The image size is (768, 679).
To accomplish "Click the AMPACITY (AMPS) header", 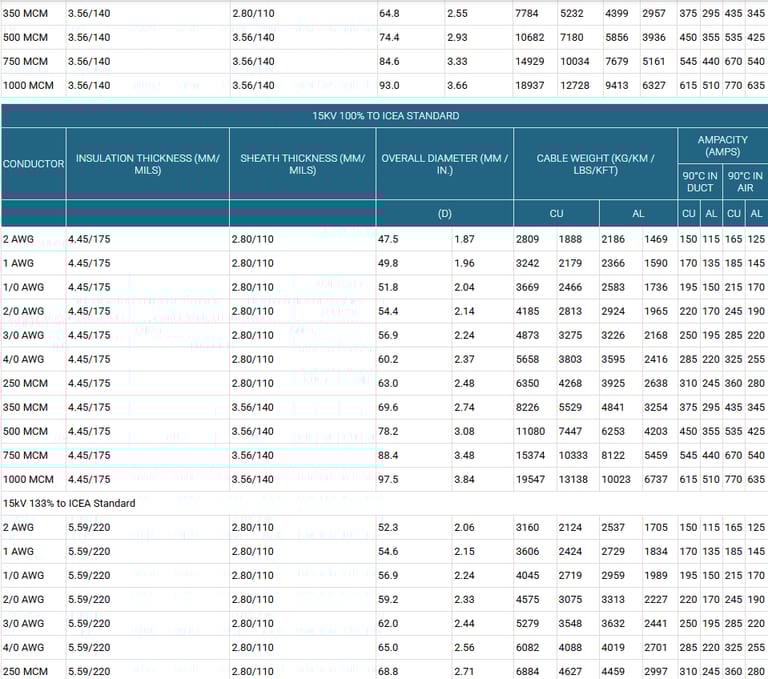I will click(x=721, y=146).
